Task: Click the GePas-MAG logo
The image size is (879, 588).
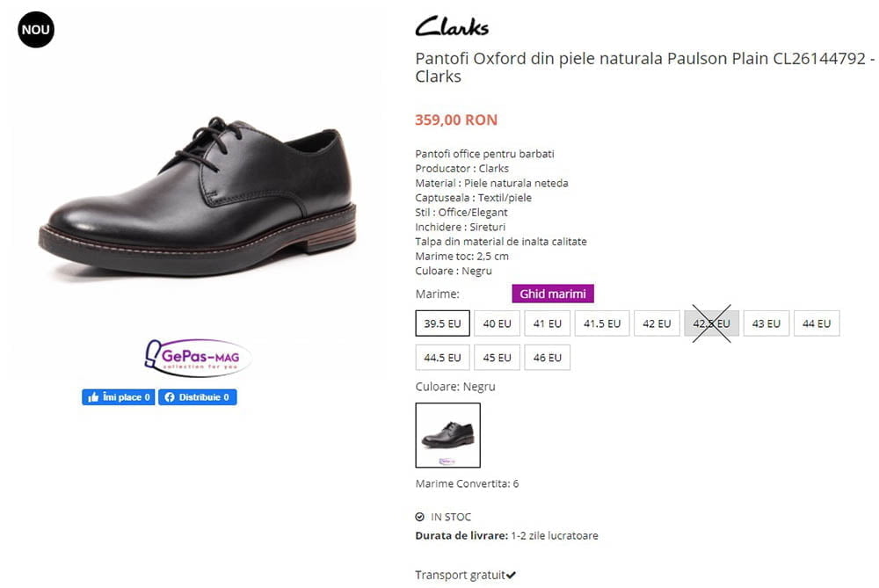Action: point(198,358)
